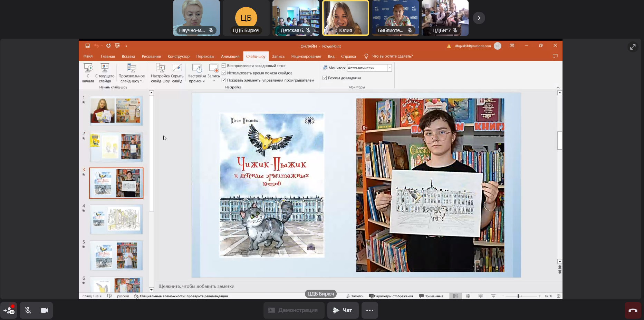This screenshot has height=320, width=644.
Task: Switch to the Переходы tab
Action: point(205,56)
